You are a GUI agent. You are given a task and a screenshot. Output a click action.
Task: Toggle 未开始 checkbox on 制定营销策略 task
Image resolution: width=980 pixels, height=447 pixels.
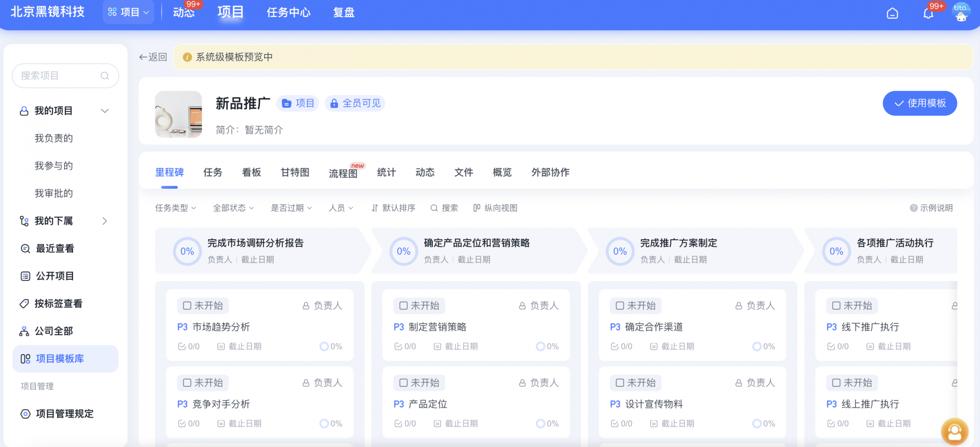[404, 306]
